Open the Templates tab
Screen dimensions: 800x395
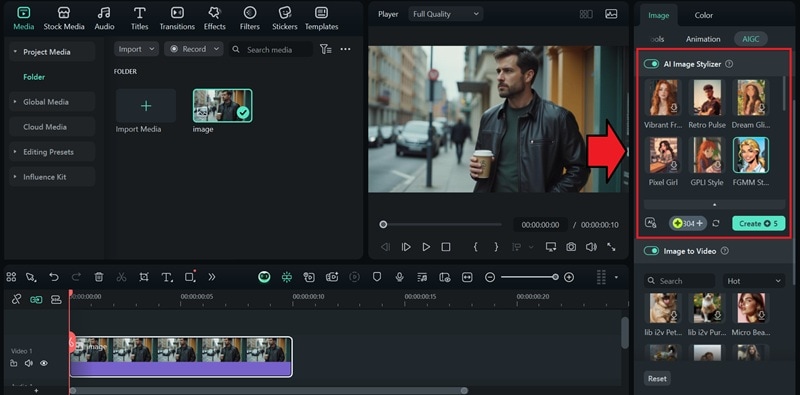[321, 19]
